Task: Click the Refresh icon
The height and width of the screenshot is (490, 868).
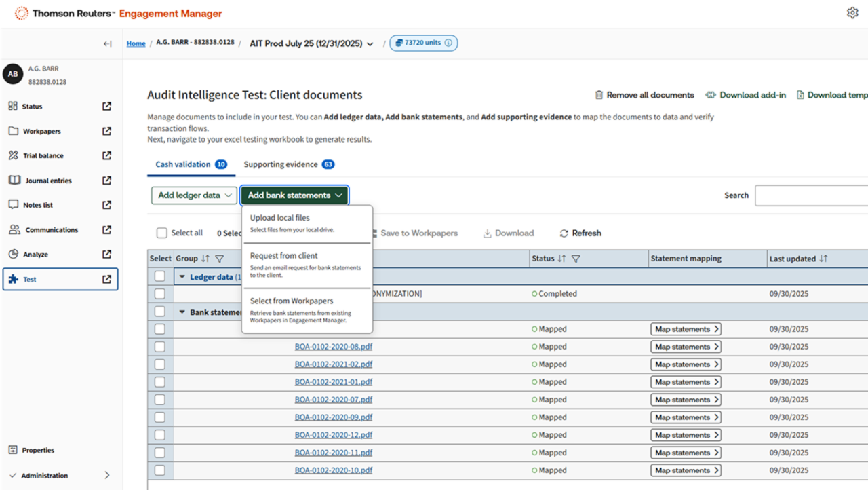Action: (564, 233)
